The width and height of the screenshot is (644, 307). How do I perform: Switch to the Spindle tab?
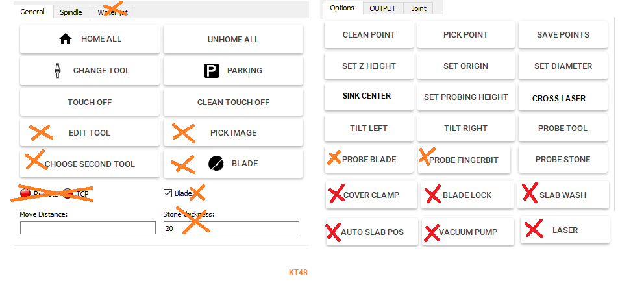point(71,12)
